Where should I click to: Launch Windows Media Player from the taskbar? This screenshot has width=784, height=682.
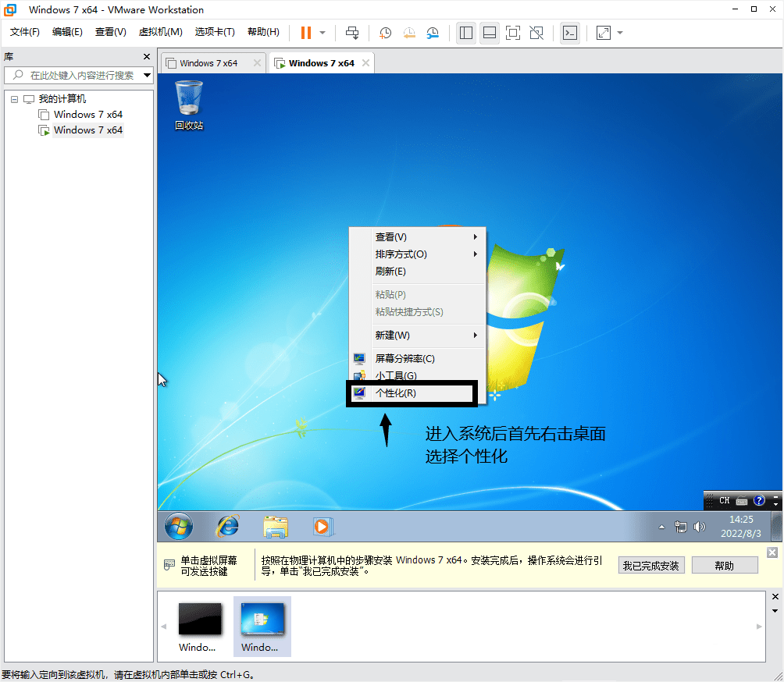pos(323,527)
